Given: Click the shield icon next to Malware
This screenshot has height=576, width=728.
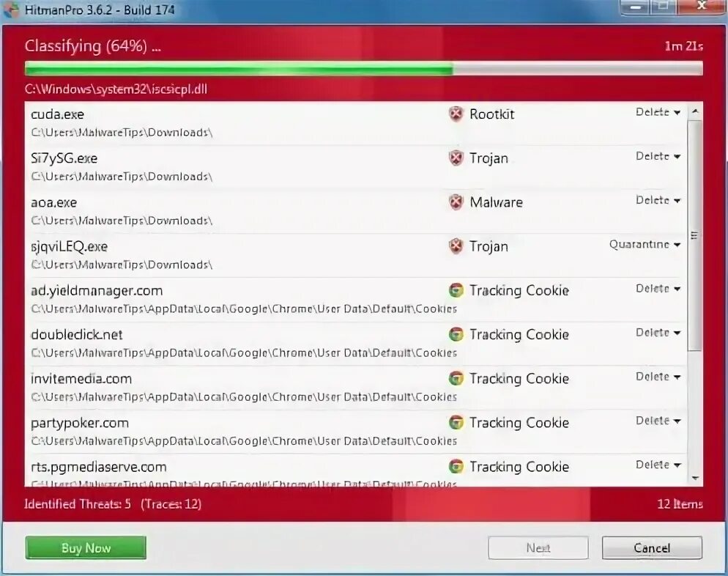Looking at the screenshot, I should pos(456,202).
